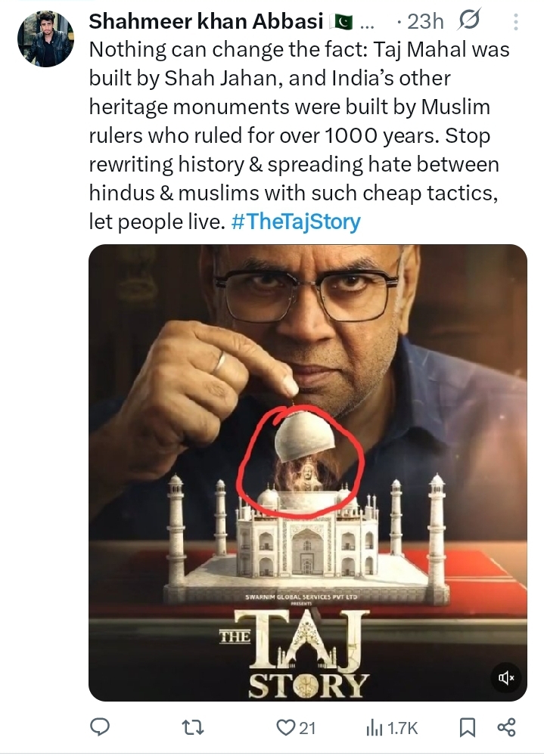Repost this tweet using the retweet icon
The image size is (544, 756).
pos(194,727)
